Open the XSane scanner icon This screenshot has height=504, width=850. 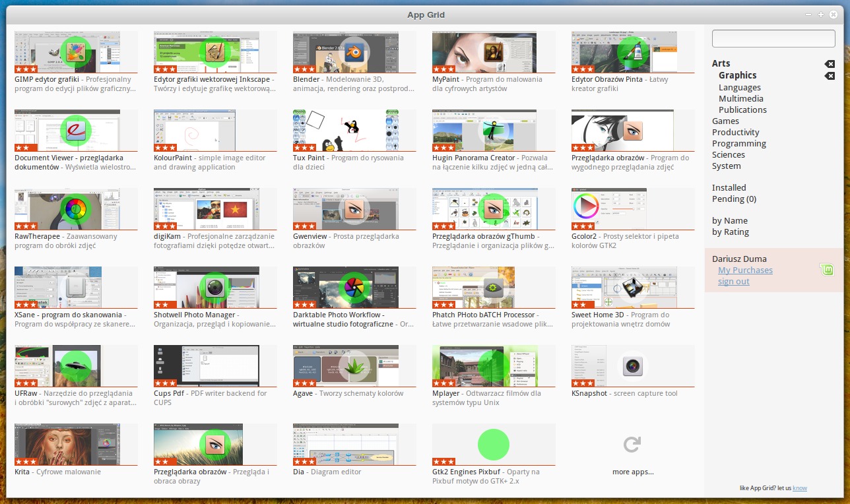(x=75, y=287)
